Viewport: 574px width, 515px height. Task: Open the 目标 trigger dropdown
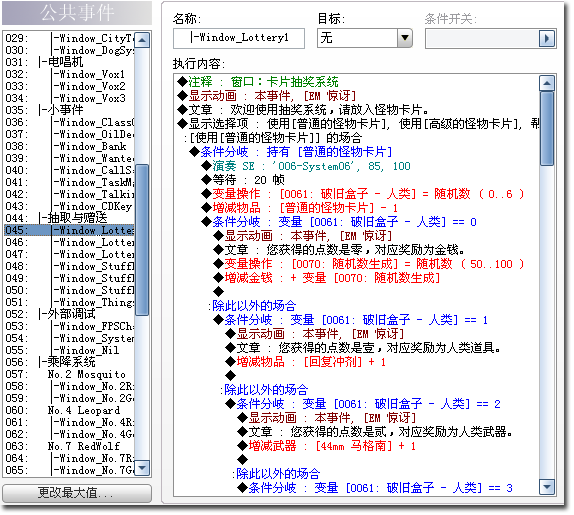[x=405, y=38]
